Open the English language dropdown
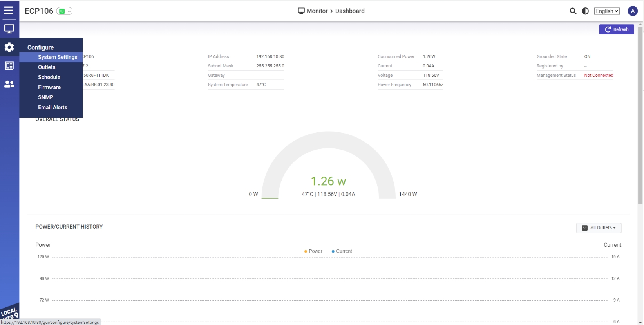Viewport: 644px width, 325px height. pyautogui.click(x=606, y=11)
